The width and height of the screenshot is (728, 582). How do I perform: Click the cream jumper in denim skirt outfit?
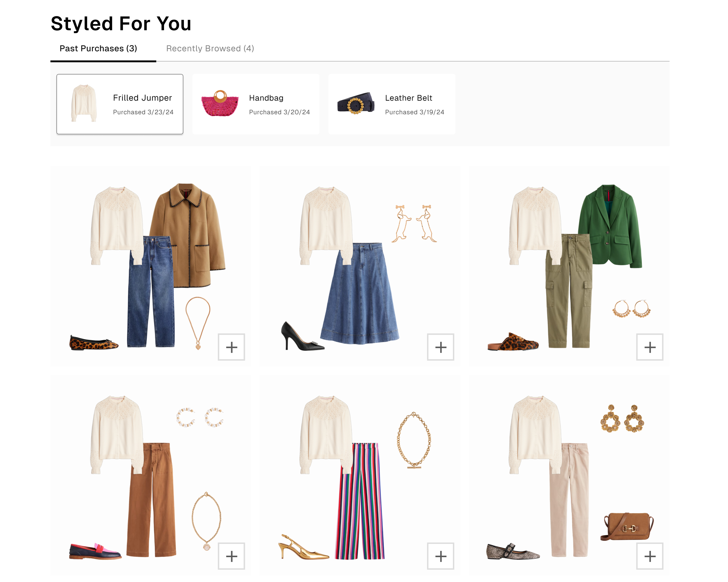(x=326, y=226)
